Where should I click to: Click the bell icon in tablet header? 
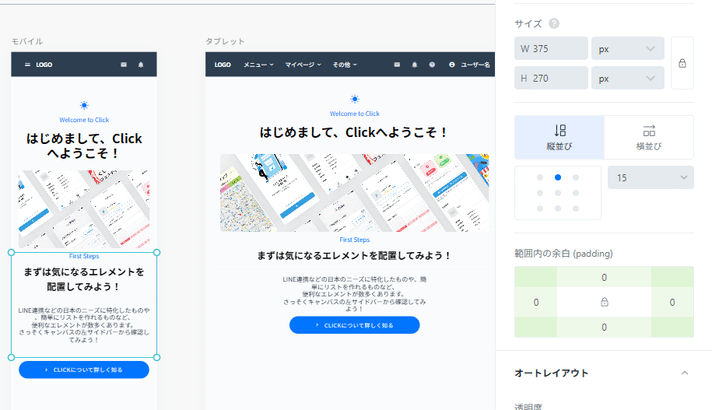point(414,64)
